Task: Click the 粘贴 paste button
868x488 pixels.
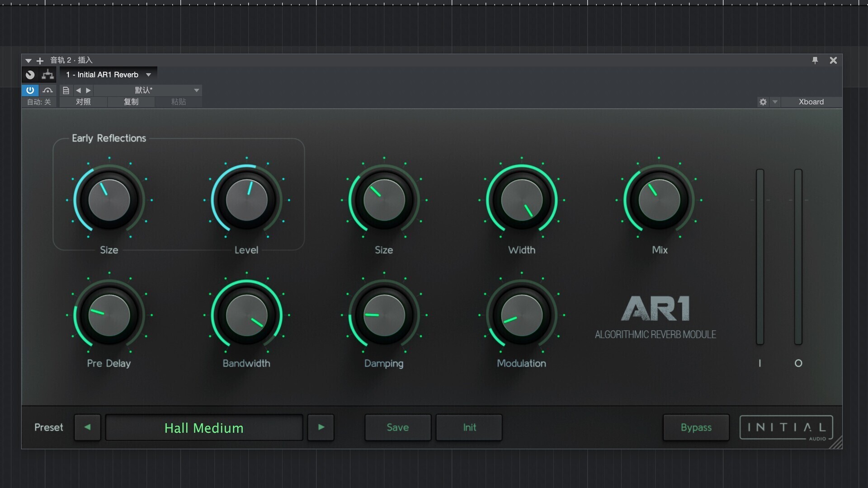Action: [179, 102]
